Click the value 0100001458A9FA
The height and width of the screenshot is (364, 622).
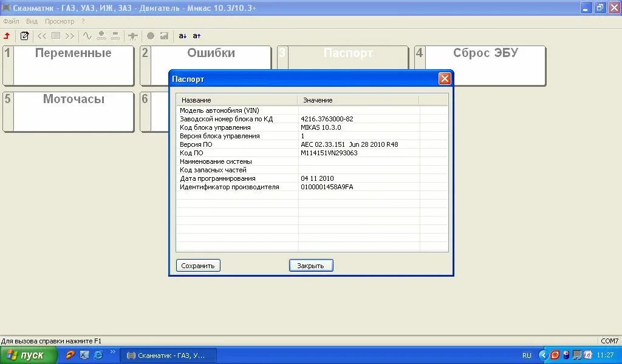327,187
